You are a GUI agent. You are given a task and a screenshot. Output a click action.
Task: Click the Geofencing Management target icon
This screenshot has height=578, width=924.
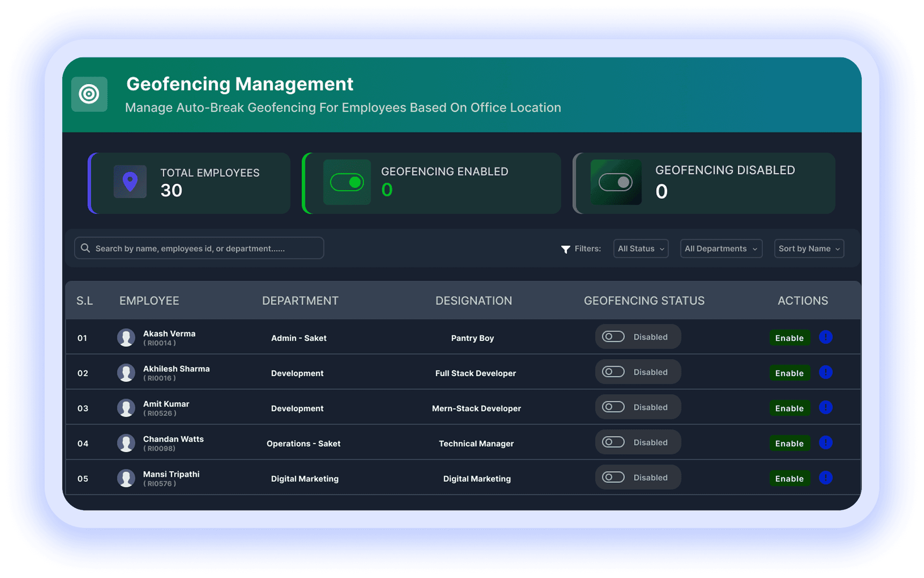coord(89,94)
